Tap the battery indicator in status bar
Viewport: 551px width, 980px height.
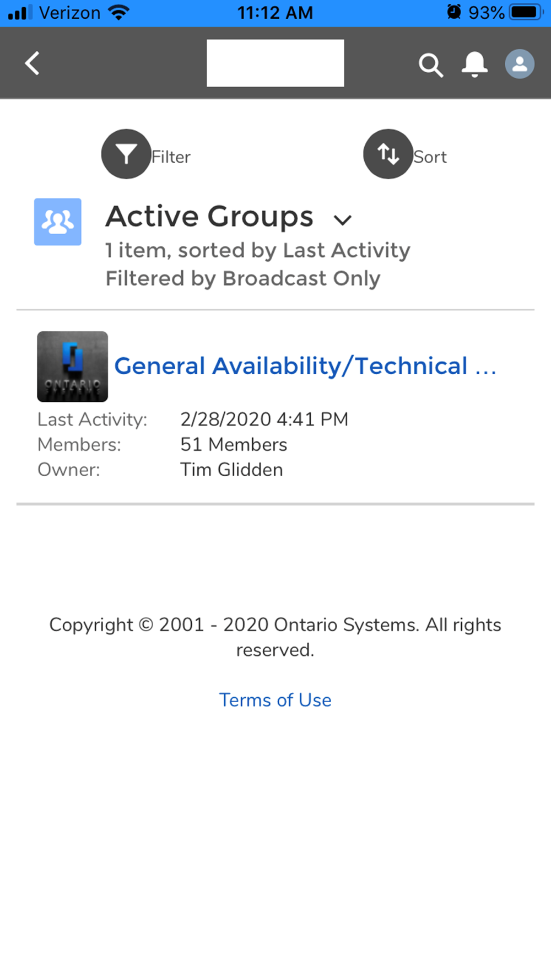click(527, 12)
